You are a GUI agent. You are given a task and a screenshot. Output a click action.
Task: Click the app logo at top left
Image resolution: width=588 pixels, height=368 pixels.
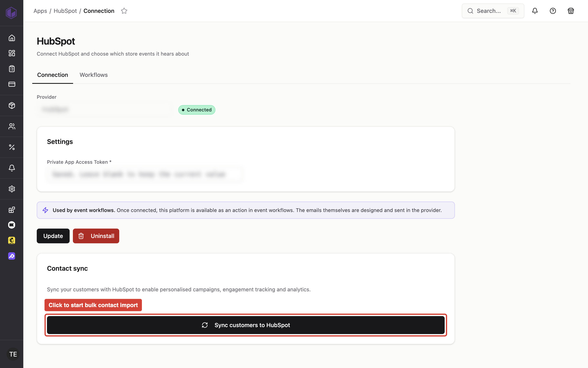click(11, 13)
